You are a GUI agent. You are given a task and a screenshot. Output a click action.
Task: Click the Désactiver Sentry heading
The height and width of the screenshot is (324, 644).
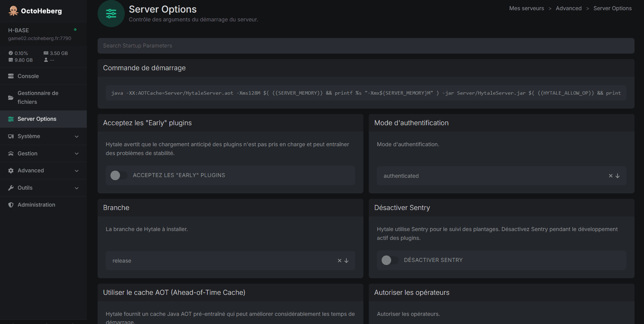coord(402,208)
